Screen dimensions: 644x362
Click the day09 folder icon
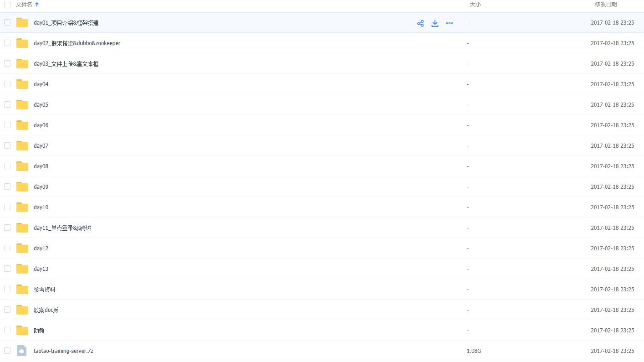(22, 187)
